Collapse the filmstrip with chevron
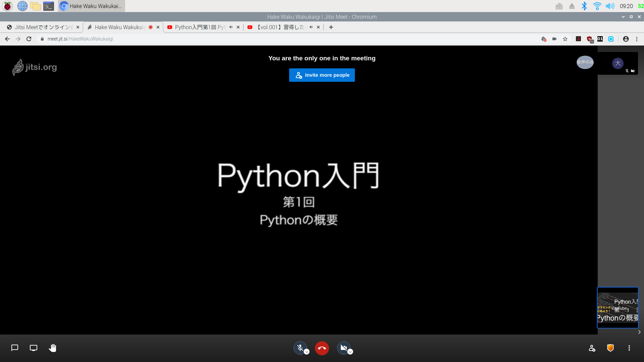 click(x=639, y=332)
